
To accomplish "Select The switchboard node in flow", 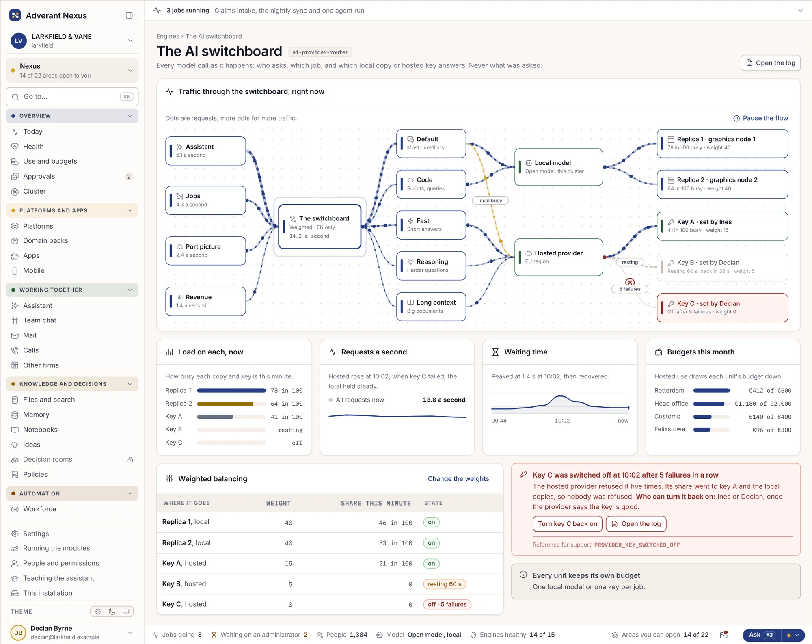I will (x=320, y=227).
